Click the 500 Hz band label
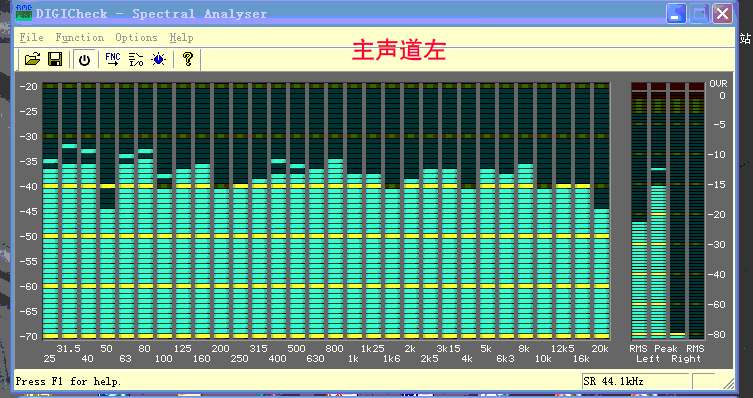 click(x=296, y=349)
